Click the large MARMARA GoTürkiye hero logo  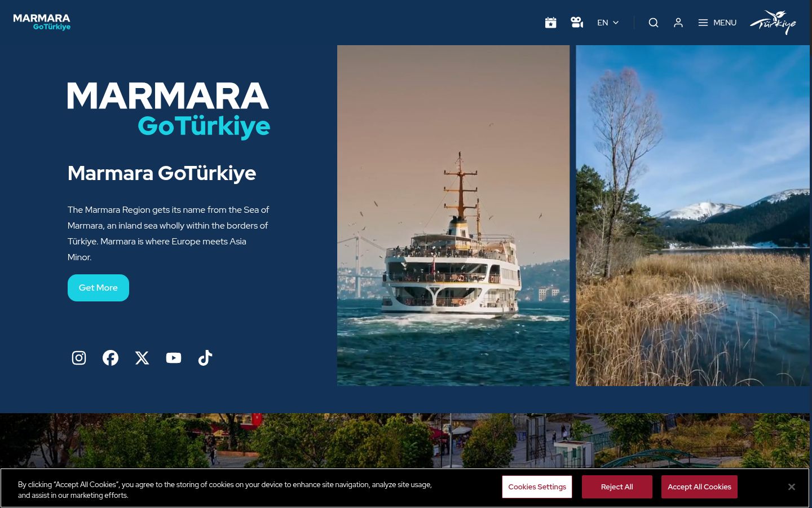[169, 111]
